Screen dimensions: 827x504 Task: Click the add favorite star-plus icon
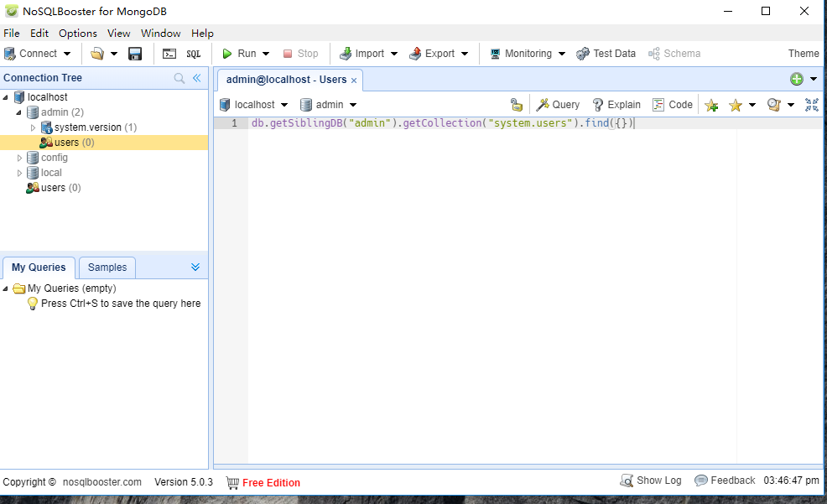point(711,106)
